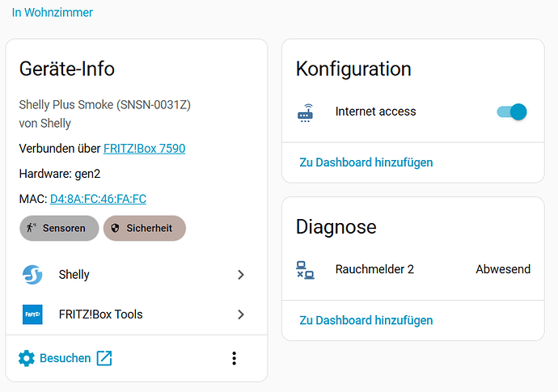Open the Internet access entity
The width and height of the screenshot is (558, 392).
click(375, 112)
